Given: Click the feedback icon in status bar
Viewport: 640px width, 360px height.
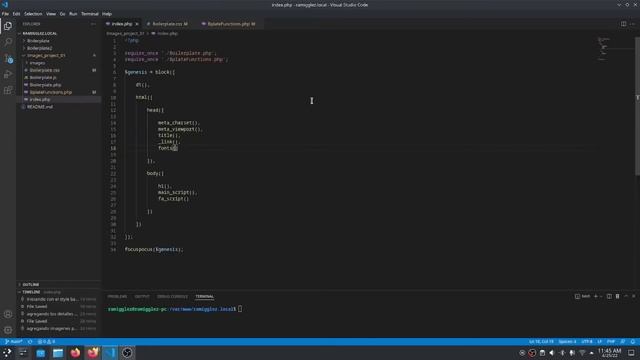Looking at the screenshot, I should click(x=622, y=342).
